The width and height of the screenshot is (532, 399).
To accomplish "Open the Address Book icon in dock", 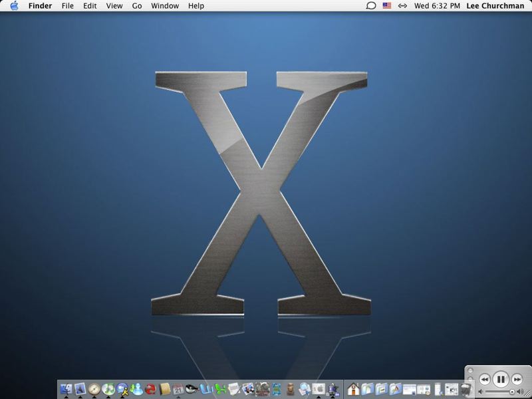I will pyautogui.click(x=164, y=390).
